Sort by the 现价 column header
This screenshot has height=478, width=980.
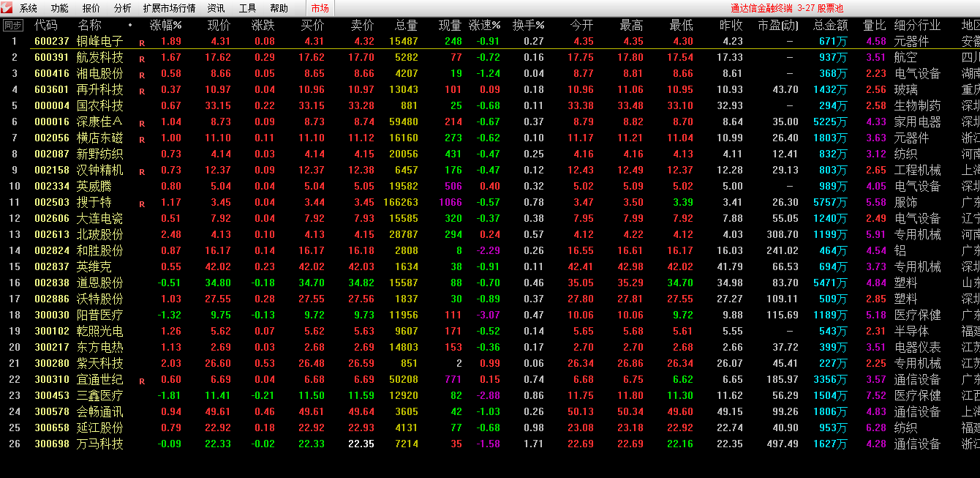tap(219, 25)
